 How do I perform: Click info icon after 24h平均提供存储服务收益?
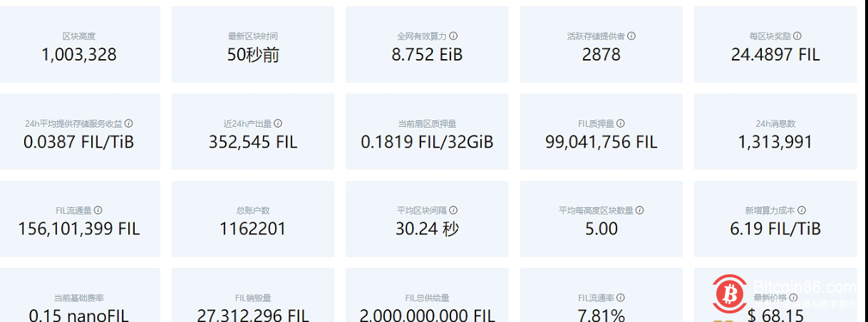pyautogui.click(x=129, y=123)
